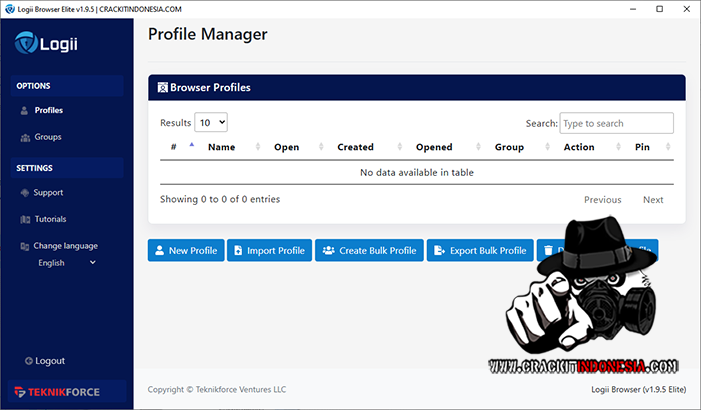Click the icon beside Support

(x=25, y=193)
